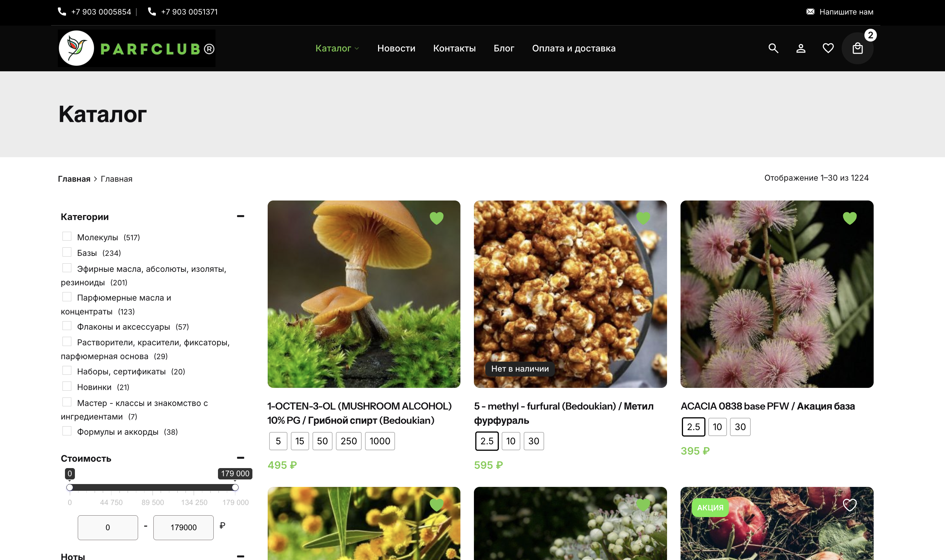Go to the Новости menu item

click(396, 48)
